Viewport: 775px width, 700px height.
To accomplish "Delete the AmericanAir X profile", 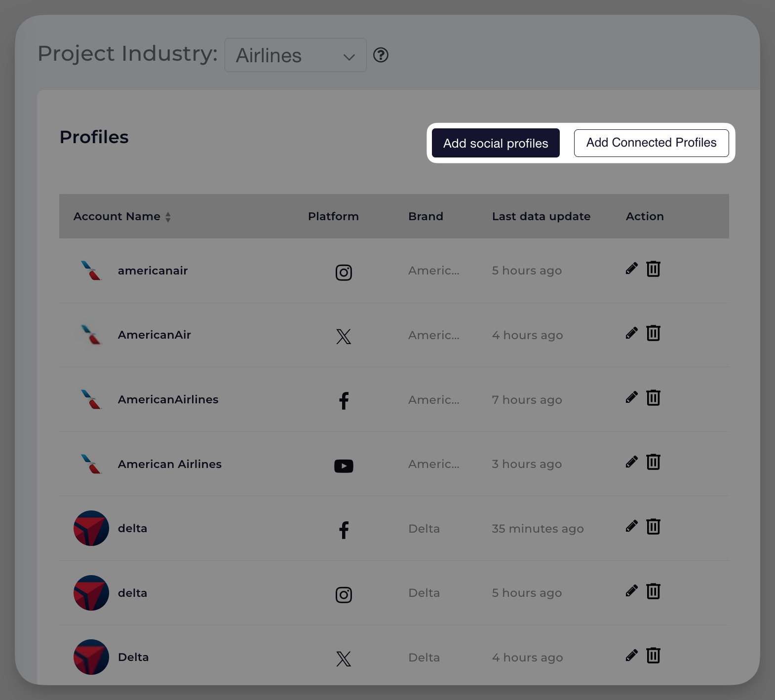I will tap(653, 333).
